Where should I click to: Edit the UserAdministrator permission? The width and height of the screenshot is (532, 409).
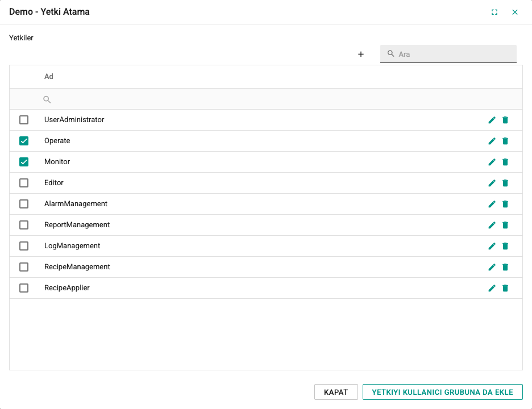pos(492,120)
